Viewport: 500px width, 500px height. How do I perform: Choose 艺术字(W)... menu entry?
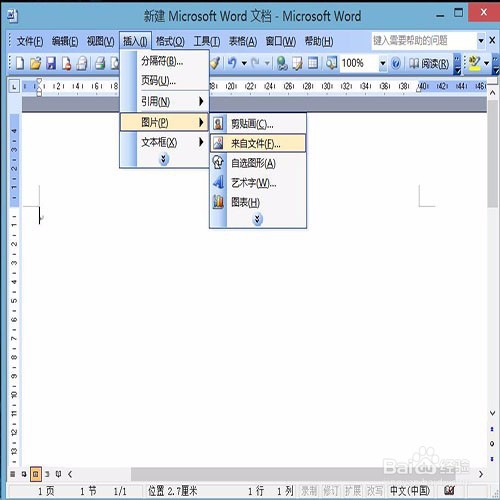258,183
